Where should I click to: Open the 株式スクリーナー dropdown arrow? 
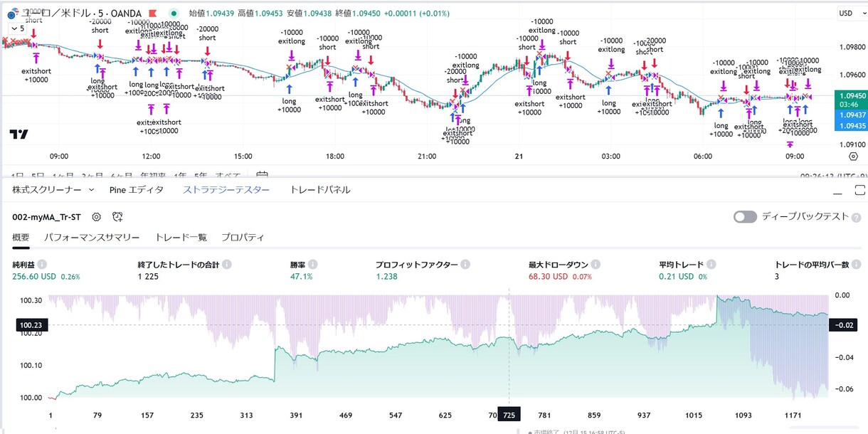pyautogui.click(x=91, y=190)
